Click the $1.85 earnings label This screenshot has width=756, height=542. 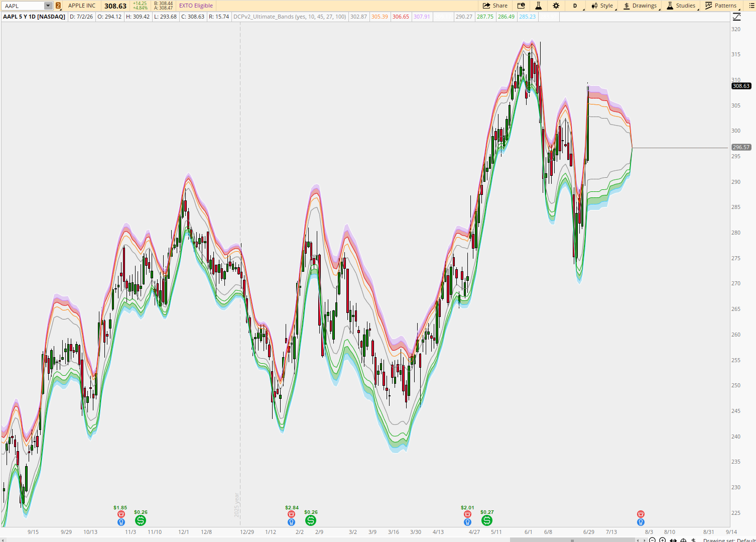click(x=120, y=508)
